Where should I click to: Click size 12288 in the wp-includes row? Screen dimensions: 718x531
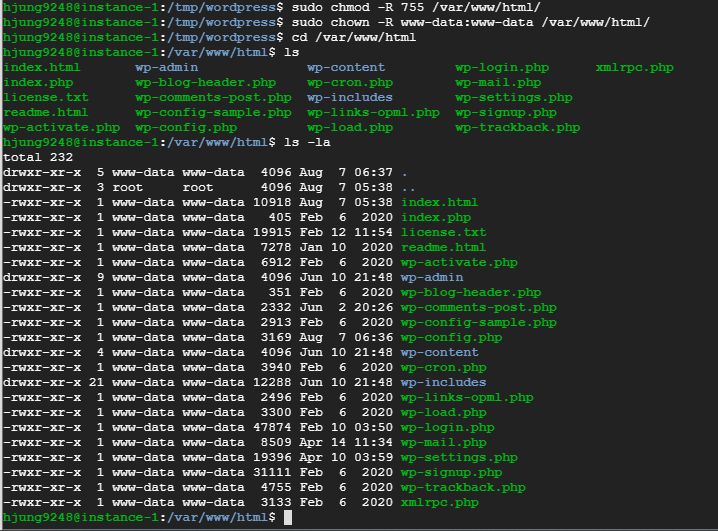pyautogui.click(x=272, y=382)
